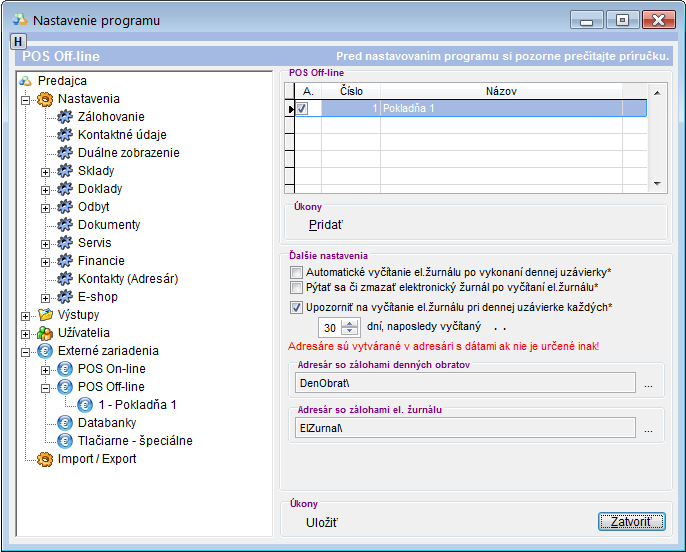Image resolution: width=686 pixels, height=552 pixels.
Task: Click the Zatvoriť button
Action: [630, 521]
